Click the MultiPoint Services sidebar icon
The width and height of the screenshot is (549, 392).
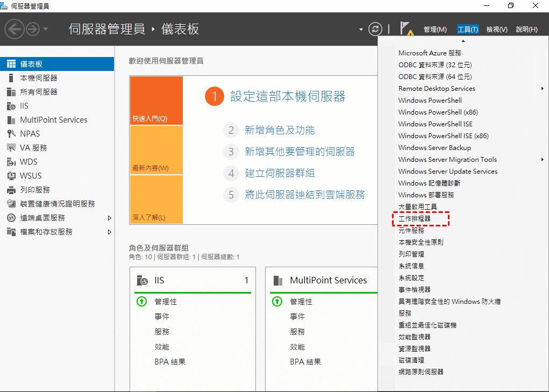(11, 120)
